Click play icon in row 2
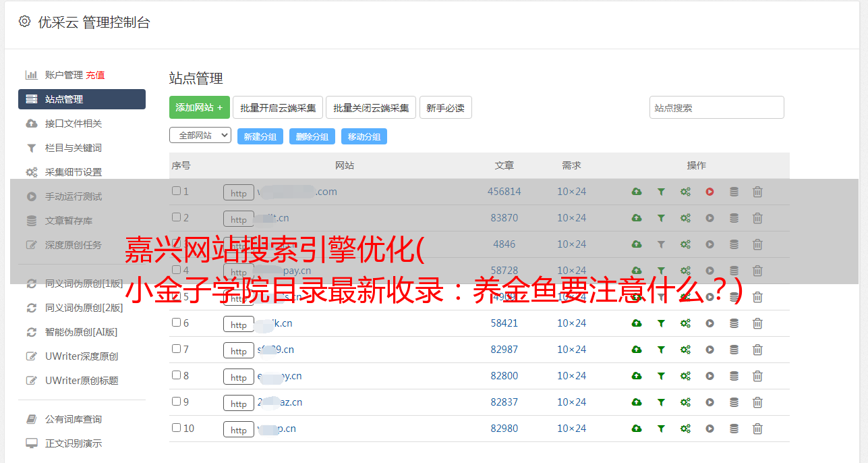This screenshot has width=868, height=463. (710, 218)
